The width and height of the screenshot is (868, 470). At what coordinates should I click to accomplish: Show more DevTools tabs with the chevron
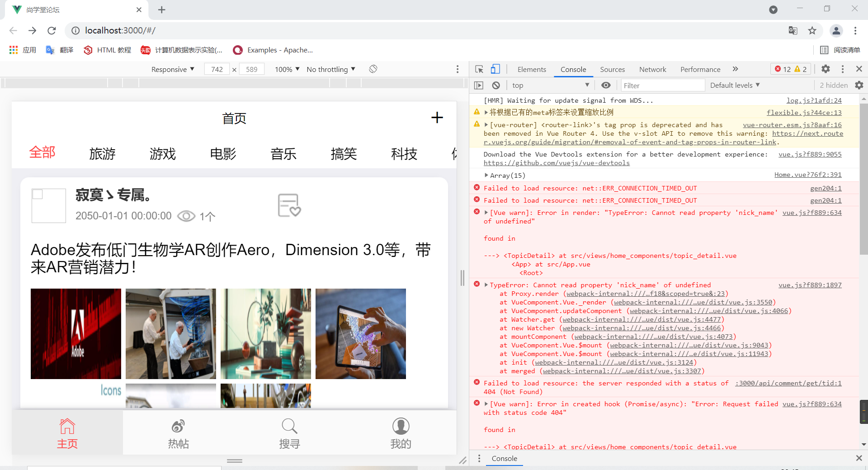[x=735, y=69]
